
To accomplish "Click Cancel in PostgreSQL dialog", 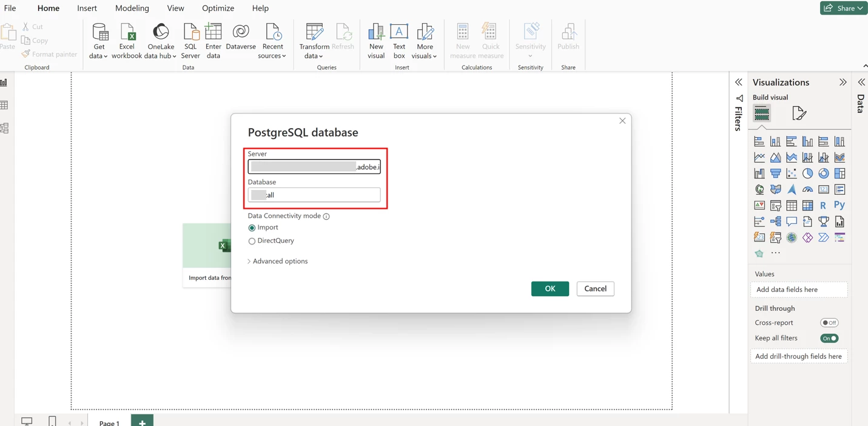I will coord(595,289).
